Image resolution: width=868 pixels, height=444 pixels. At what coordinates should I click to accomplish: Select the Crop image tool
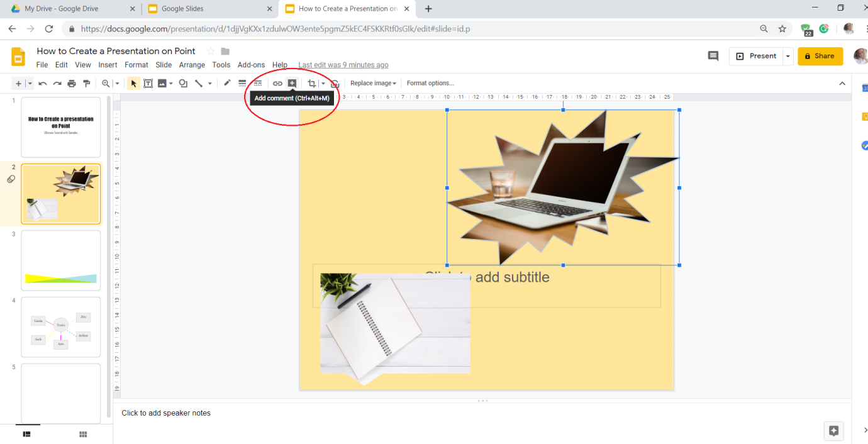(x=311, y=83)
